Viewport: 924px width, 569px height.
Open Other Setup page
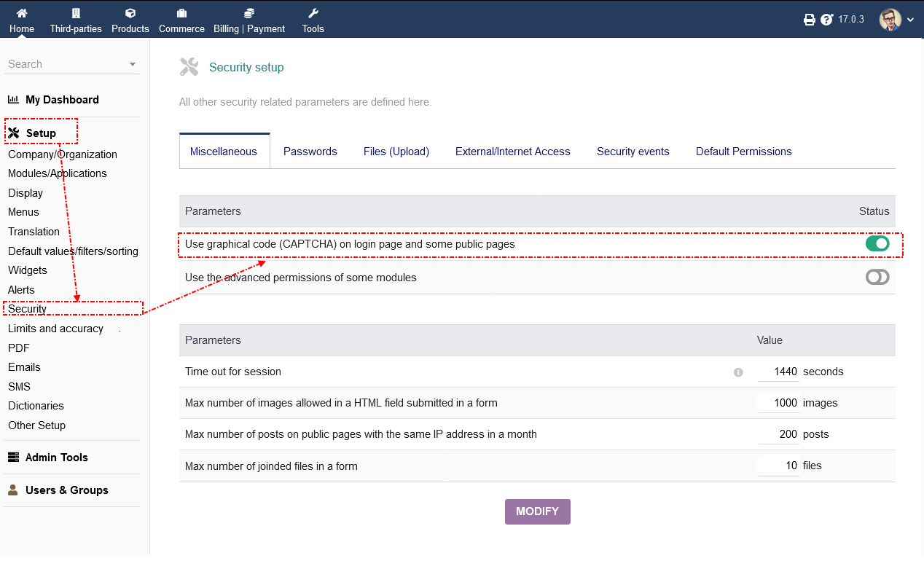tap(36, 425)
